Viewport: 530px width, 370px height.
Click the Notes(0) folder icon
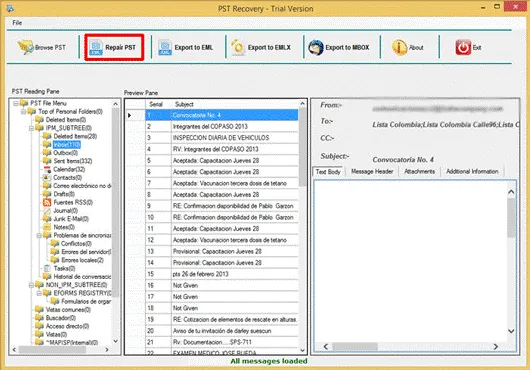pos(47,227)
